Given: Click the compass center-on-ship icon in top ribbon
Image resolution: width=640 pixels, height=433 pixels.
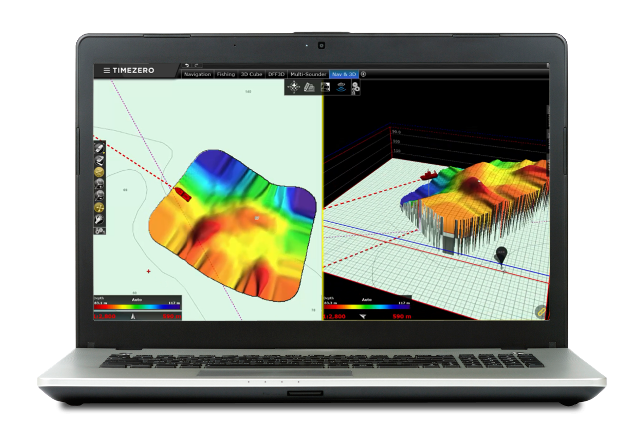Looking at the screenshot, I should pyautogui.click(x=294, y=87).
